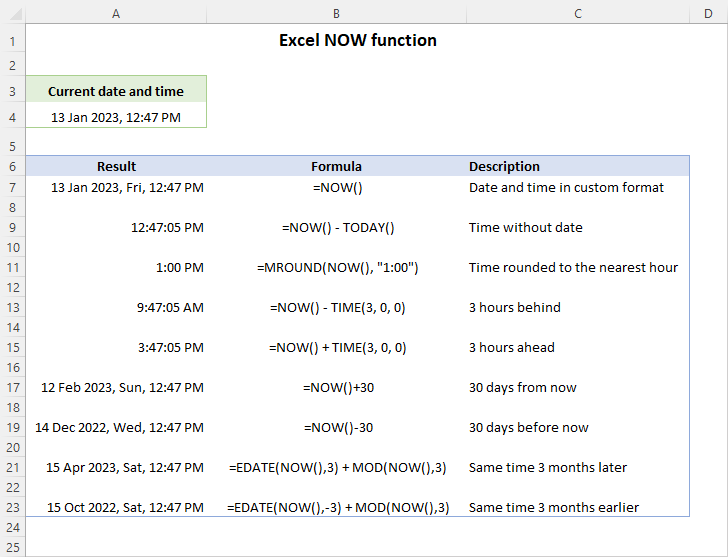Image resolution: width=728 pixels, height=557 pixels.
Task: Click the 'Current date and time' header cell
Action: pos(116,91)
